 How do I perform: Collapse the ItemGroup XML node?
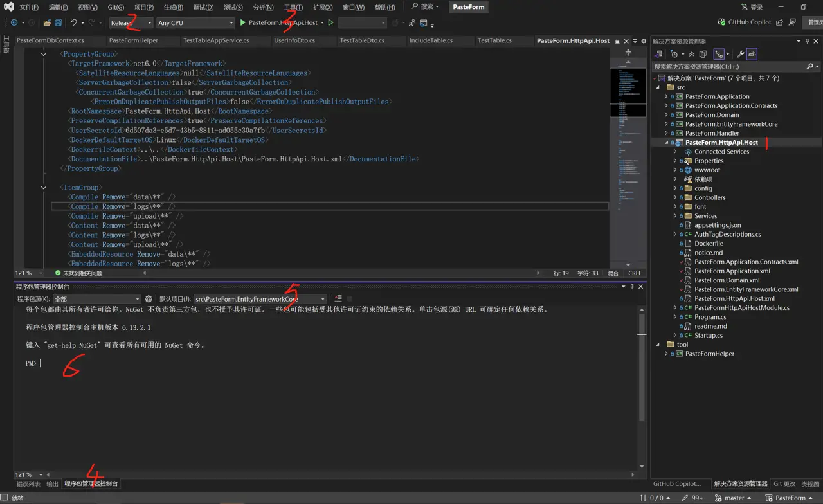pos(44,188)
